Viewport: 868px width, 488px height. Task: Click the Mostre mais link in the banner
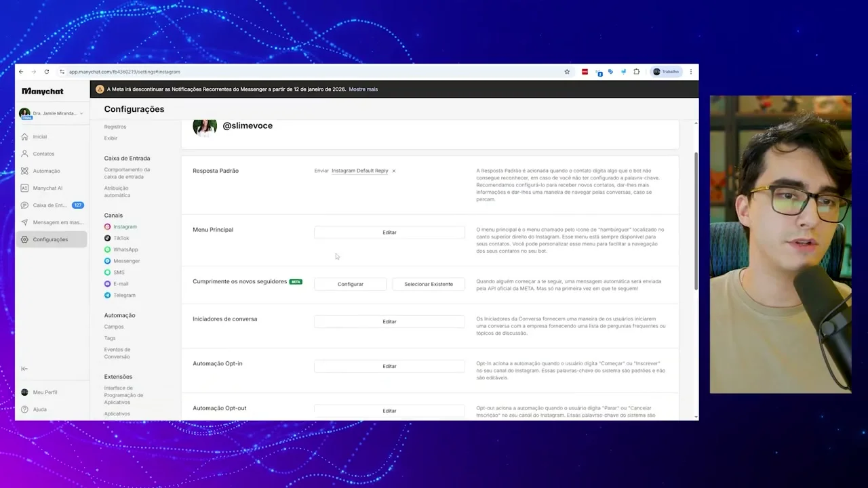tap(363, 89)
